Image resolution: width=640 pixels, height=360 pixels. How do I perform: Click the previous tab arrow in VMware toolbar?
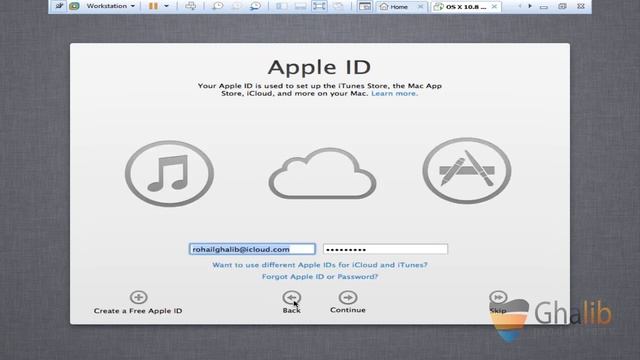click(520, 6)
